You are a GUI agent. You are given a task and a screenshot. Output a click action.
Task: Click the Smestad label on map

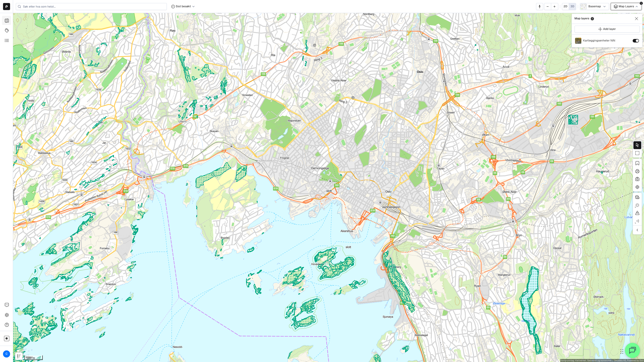247,95
